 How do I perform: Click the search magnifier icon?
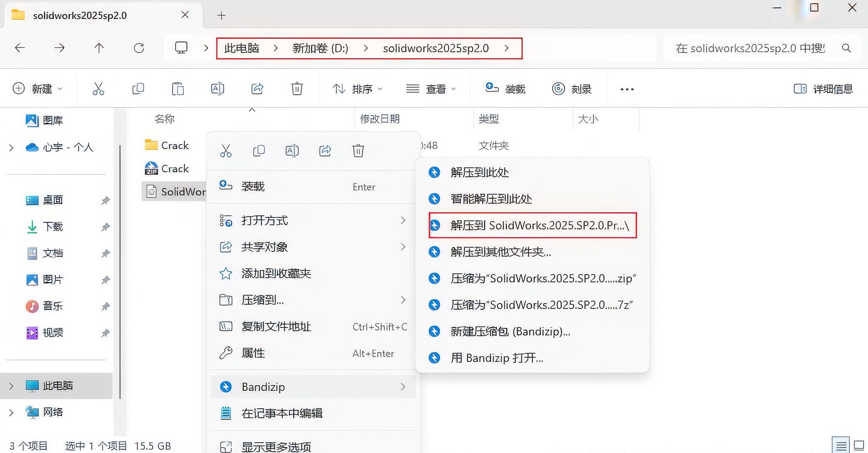point(846,48)
